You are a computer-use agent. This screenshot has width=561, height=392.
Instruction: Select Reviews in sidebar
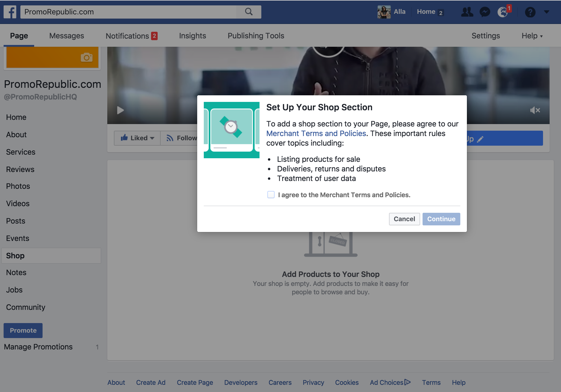tap(20, 169)
